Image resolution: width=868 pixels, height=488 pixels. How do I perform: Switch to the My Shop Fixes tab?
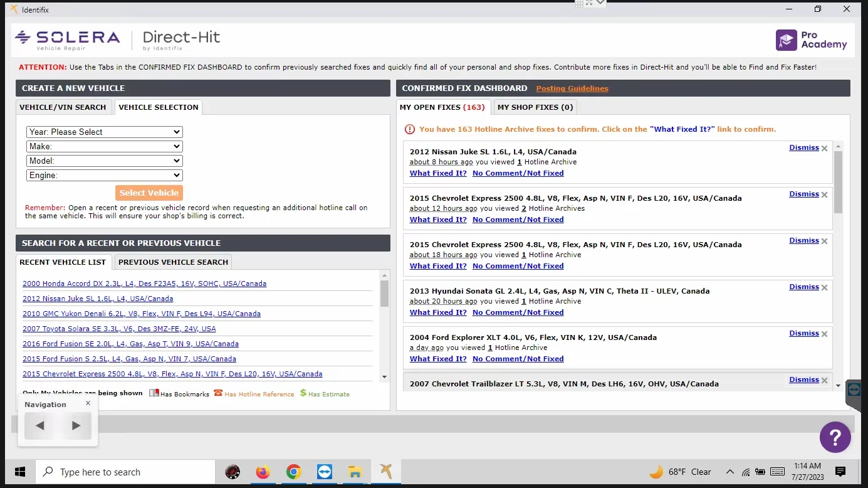(x=535, y=107)
